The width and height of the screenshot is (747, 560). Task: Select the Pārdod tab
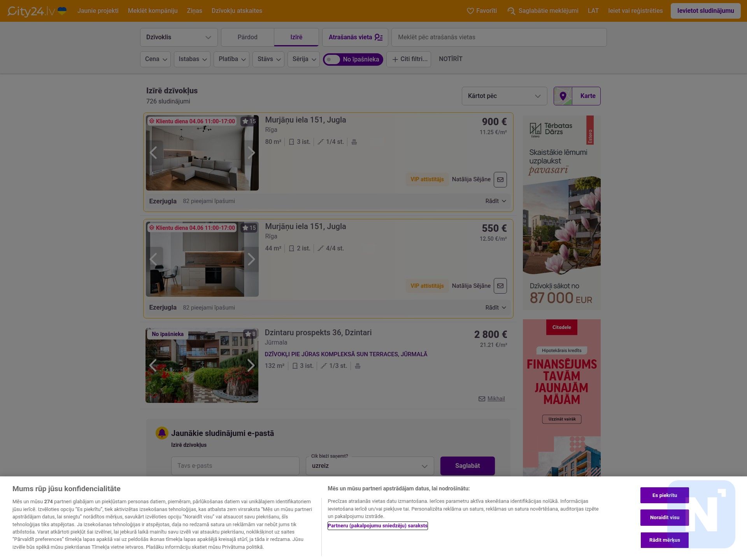click(x=247, y=37)
